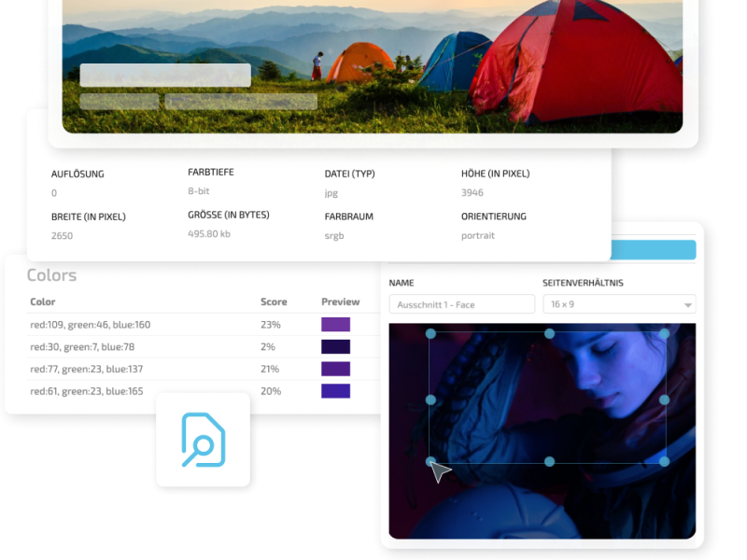Click row 'red:61, green:23, blue:165'

tap(204, 391)
